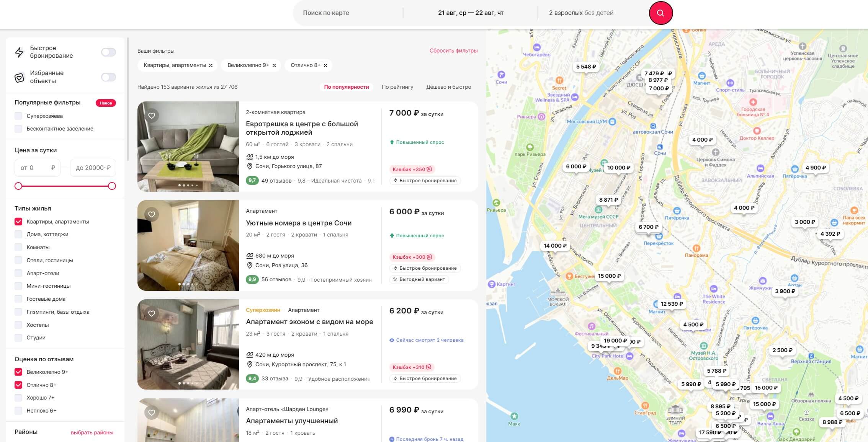Open map price marker 10 000 ₽

tap(619, 168)
